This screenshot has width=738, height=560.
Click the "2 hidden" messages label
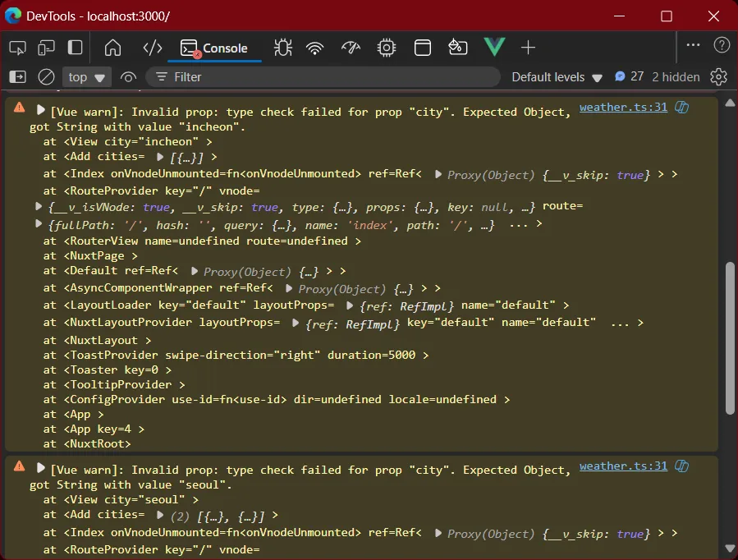click(x=676, y=76)
